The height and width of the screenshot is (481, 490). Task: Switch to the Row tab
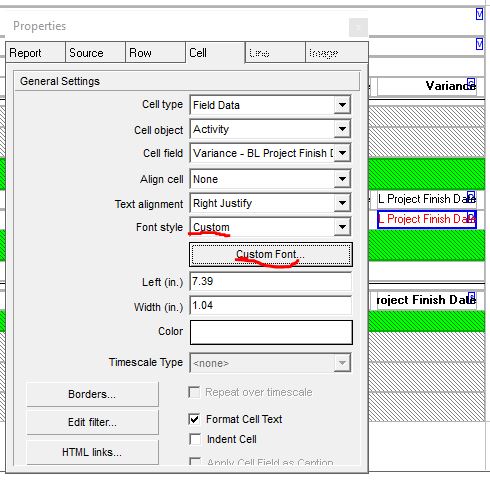click(155, 53)
